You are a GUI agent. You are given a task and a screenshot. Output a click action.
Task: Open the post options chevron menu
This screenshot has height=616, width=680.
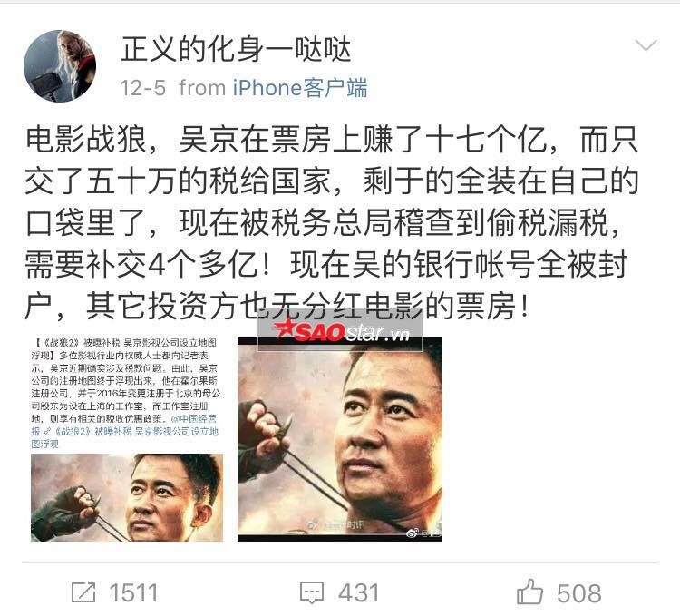pos(646,44)
